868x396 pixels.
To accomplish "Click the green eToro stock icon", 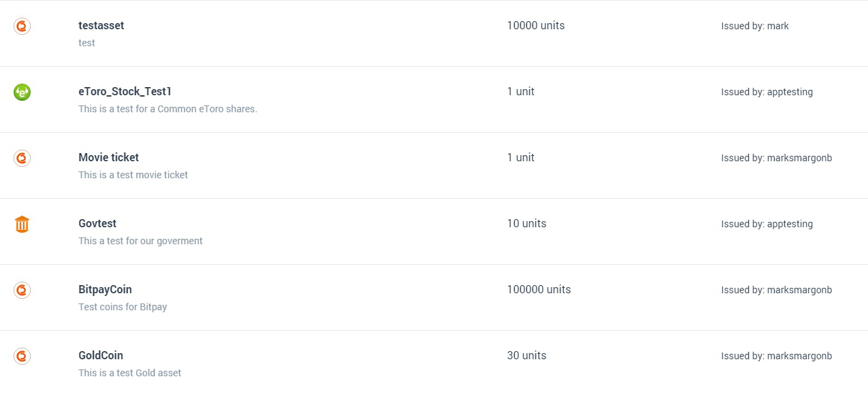I will [22, 92].
